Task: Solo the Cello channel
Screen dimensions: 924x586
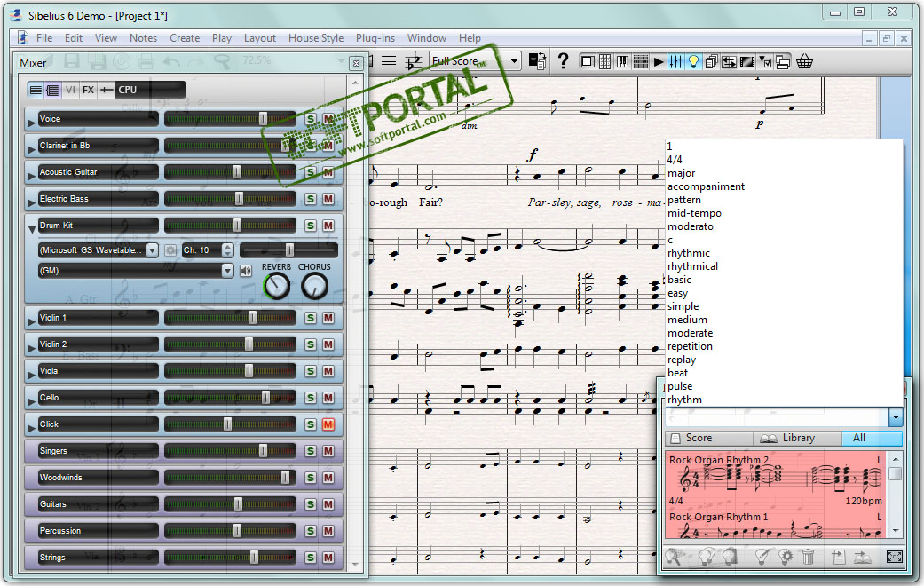Action: tap(311, 398)
